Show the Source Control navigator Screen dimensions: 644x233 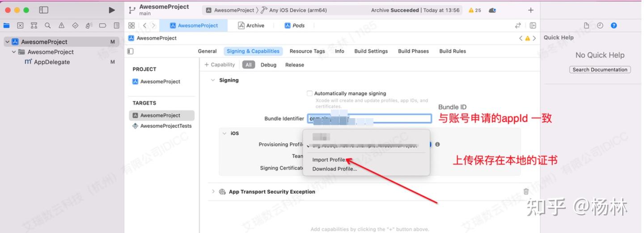pyautogui.click(x=20, y=25)
